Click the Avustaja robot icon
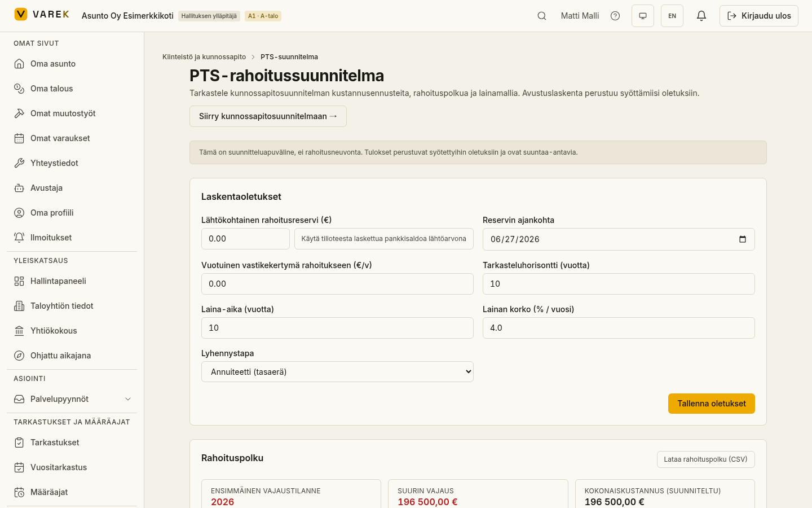Screen dimensions: 812x508 (19, 188)
